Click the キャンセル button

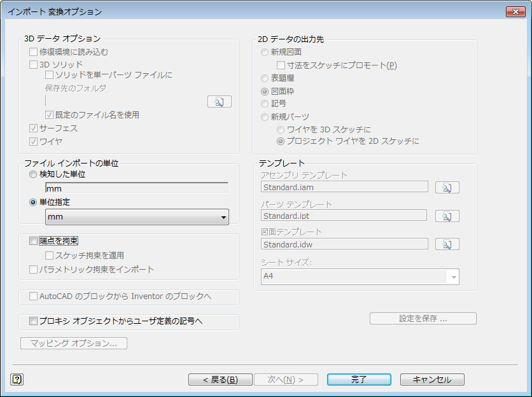432,379
